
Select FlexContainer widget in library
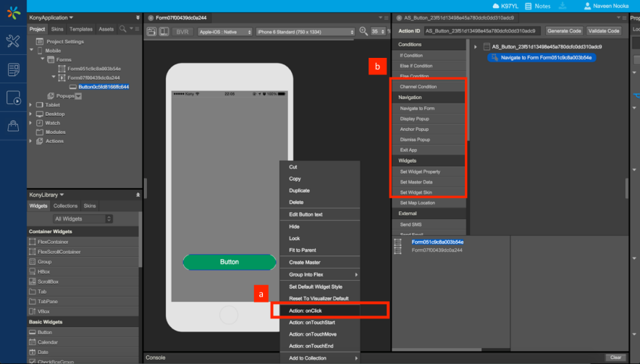(x=83, y=242)
